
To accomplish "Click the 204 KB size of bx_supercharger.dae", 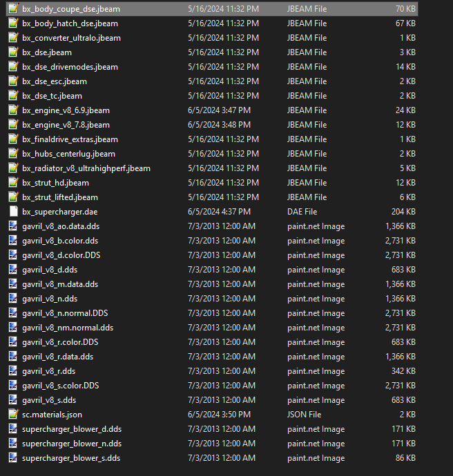I will 403,212.
